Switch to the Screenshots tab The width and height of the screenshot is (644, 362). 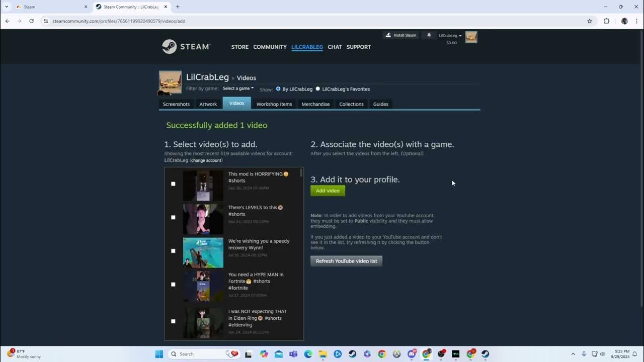[176, 104]
